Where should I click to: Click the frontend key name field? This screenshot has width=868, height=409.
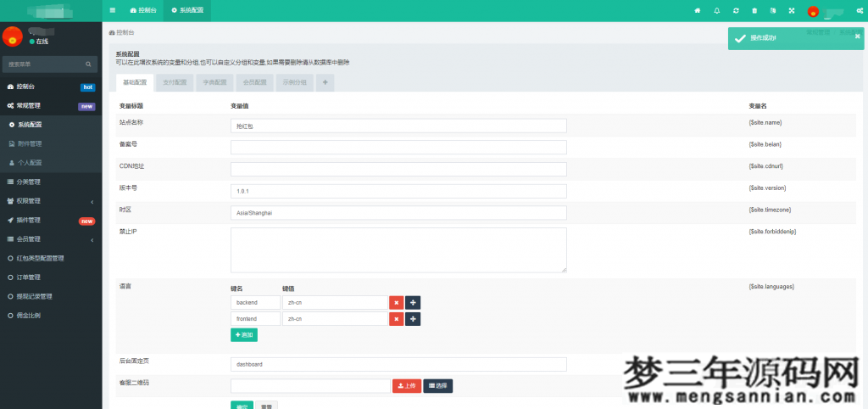[x=255, y=319]
